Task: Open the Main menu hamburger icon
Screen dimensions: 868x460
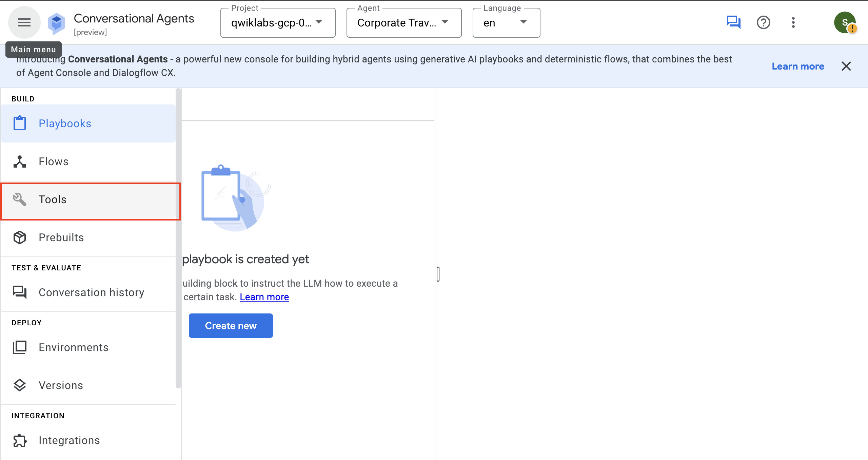Action: pyautogui.click(x=24, y=22)
